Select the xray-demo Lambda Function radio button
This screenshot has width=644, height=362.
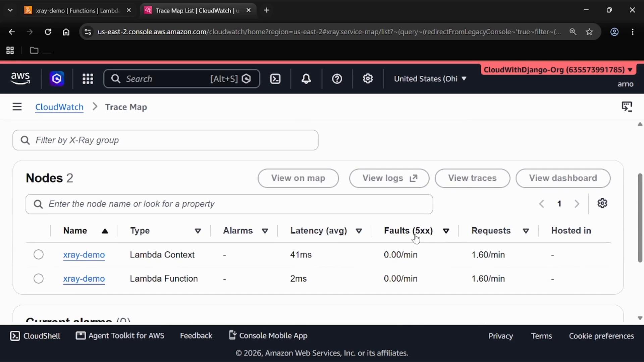(39, 279)
